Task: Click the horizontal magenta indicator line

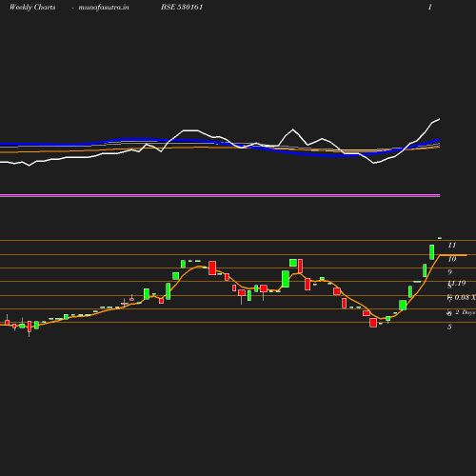Action: click(220, 195)
